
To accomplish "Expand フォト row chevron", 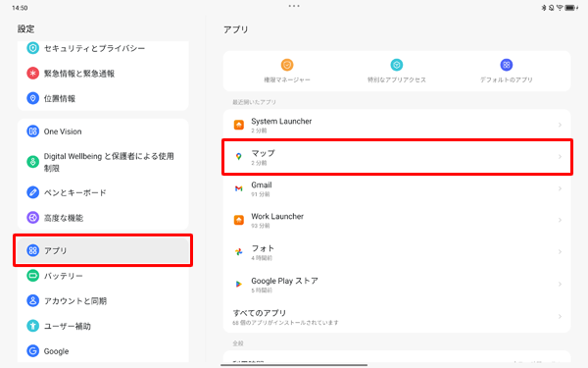I will (x=560, y=252).
